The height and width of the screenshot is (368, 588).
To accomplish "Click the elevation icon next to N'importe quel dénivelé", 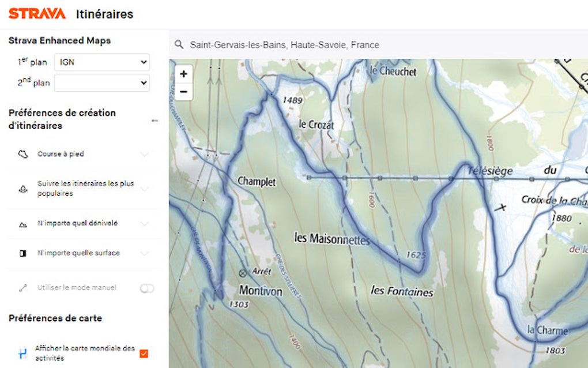I will [22, 223].
